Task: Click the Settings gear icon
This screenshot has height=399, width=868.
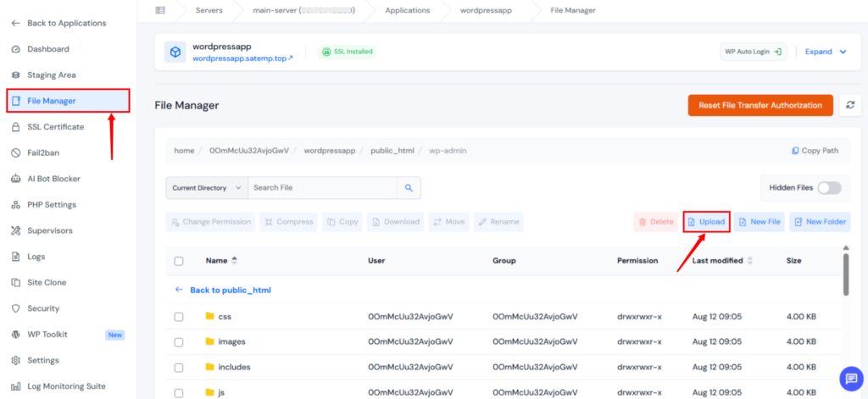Action: point(16,361)
